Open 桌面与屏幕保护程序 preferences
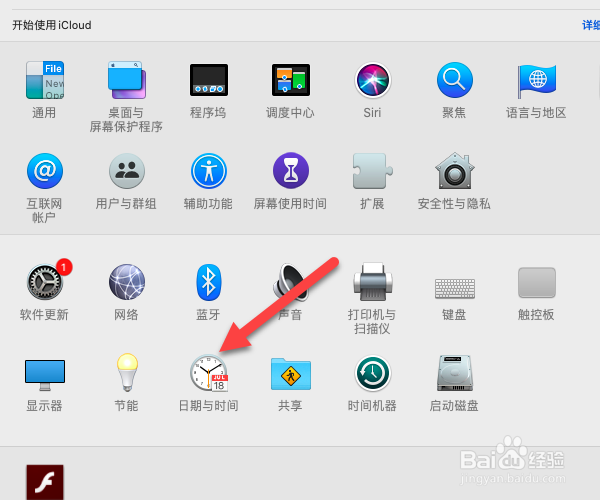This screenshot has height=500, width=600. coord(127,80)
